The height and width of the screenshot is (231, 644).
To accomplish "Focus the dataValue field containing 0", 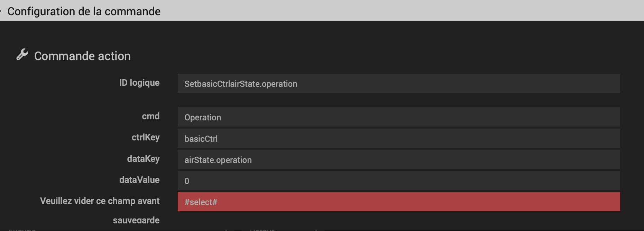I will click(399, 181).
